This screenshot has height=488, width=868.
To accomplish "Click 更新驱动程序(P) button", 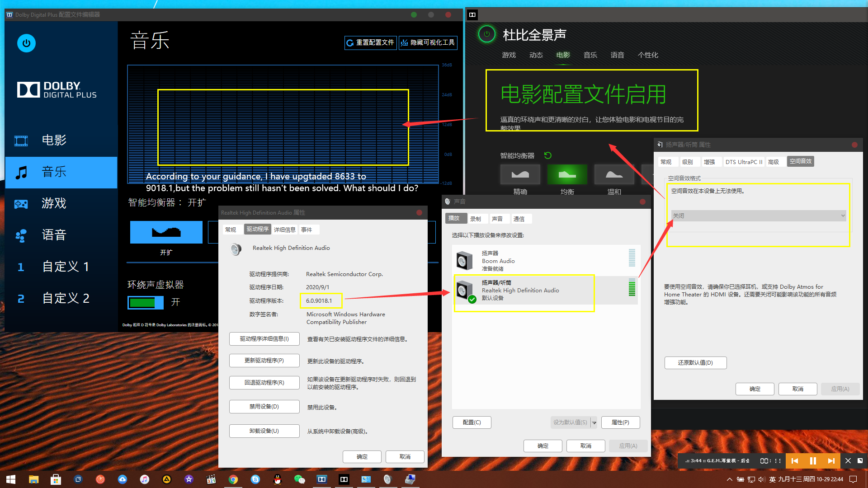I will pyautogui.click(x=264, y=361).
